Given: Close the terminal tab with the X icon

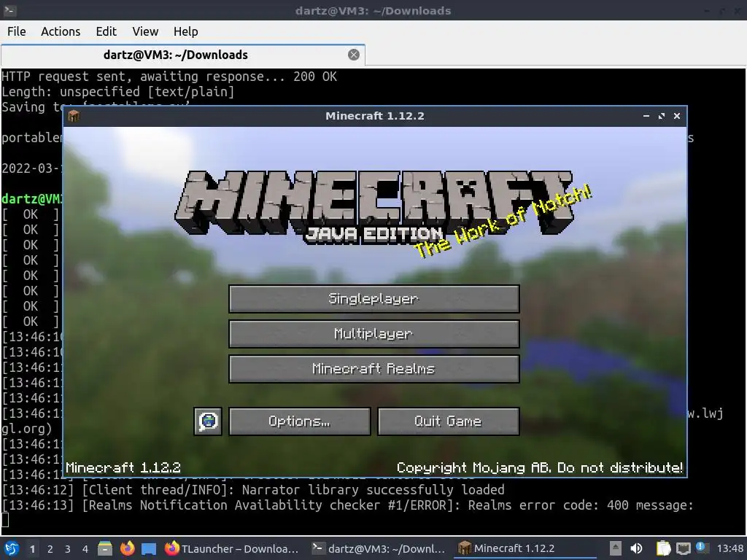Looking at the screenshot, I should tap(354, 55).
